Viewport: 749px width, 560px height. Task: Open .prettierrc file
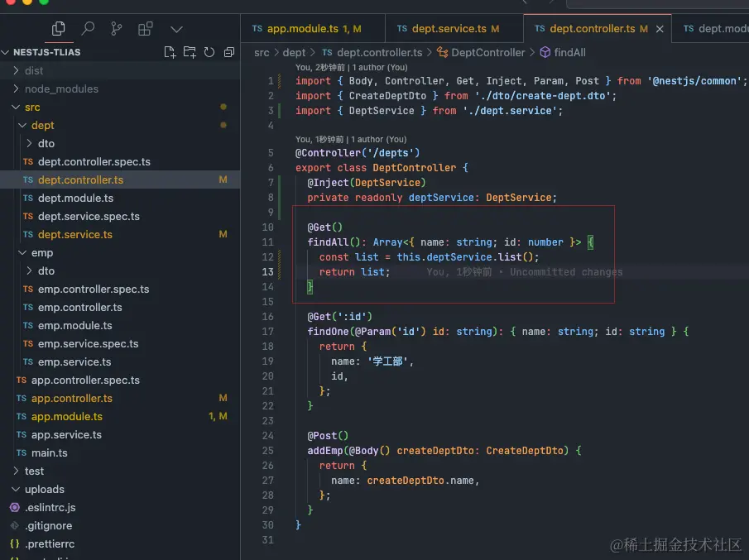click(x=50, y=543)
